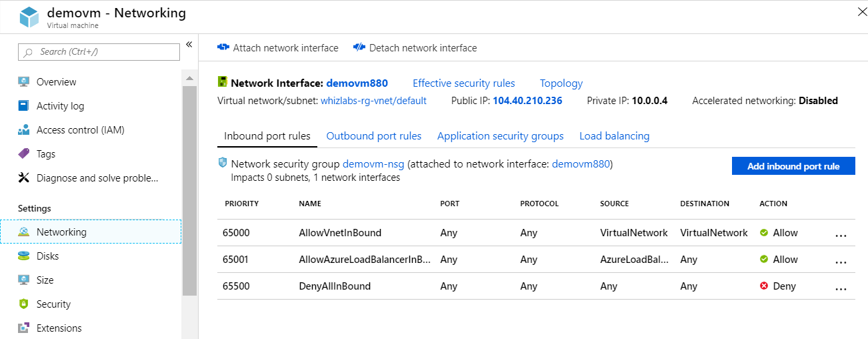Click the green Allow icon for AllowAzureLoadBalancerInBound
868x339 pixels.
764,260
